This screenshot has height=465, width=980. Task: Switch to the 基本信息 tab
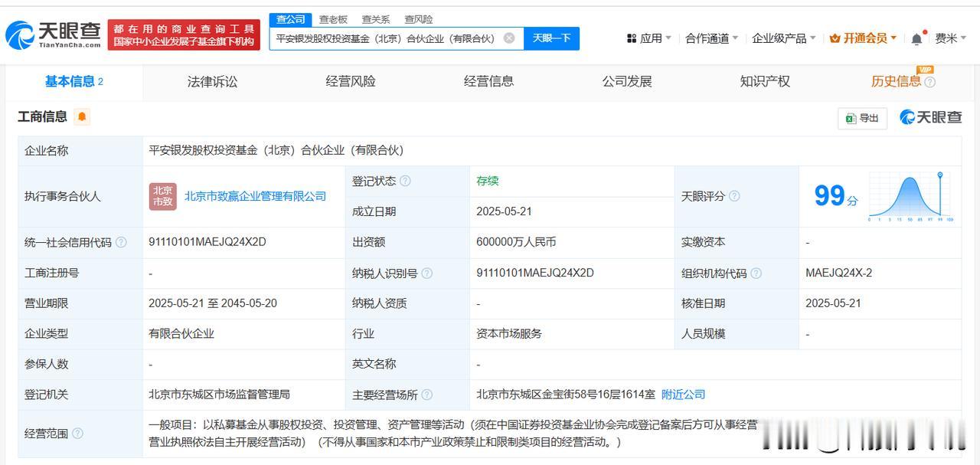(x=73, y=81)
